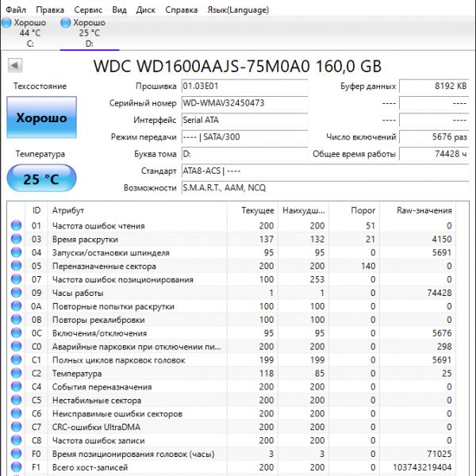Click status icon for attribute 0C row
Screen dimensions: 476x476
pos(17,333)
